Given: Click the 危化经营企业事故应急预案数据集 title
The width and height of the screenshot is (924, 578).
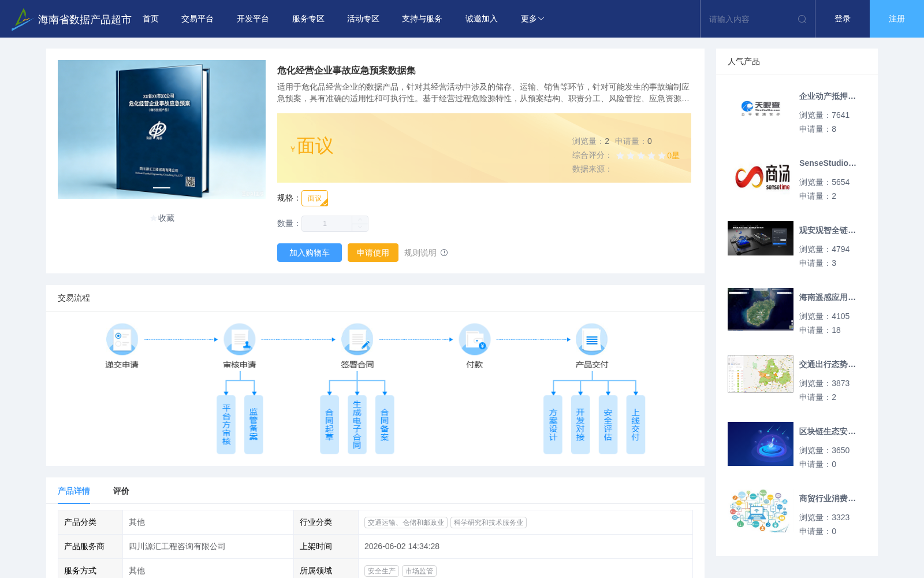Looking at the screenshot, I should click(346, 71).
